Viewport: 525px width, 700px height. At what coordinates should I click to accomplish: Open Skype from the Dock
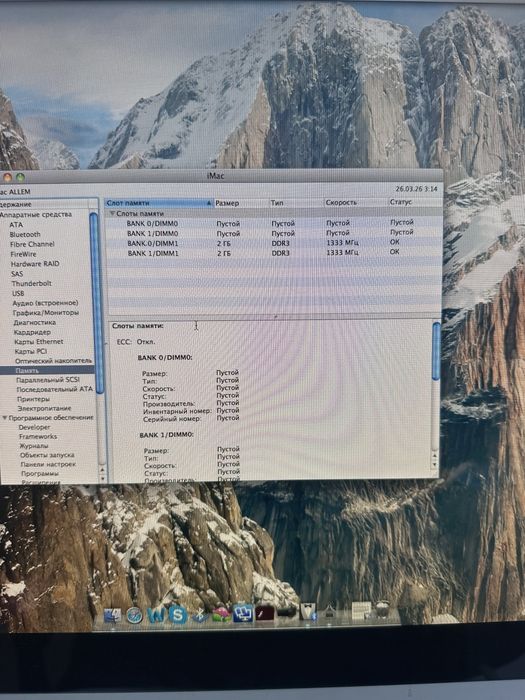tap(178, 615)
